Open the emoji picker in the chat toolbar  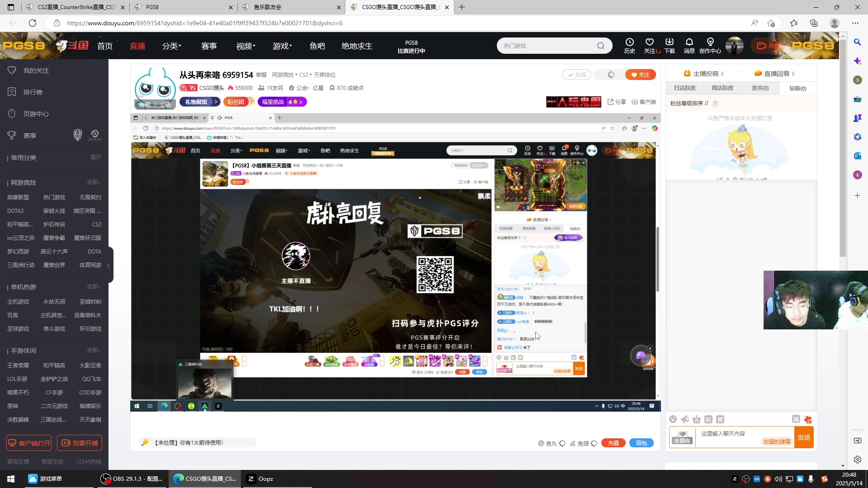coord(673,419)
